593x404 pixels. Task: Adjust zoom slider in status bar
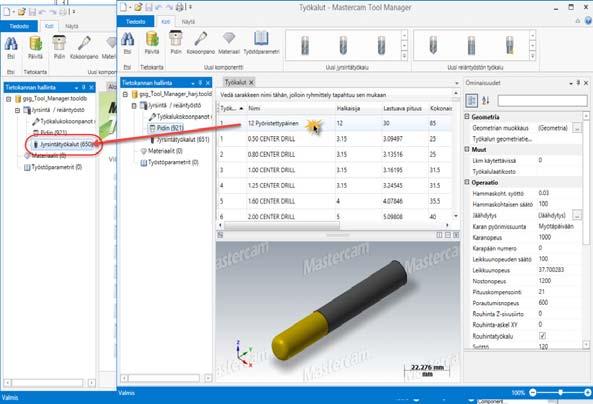[x=560, y=393]
